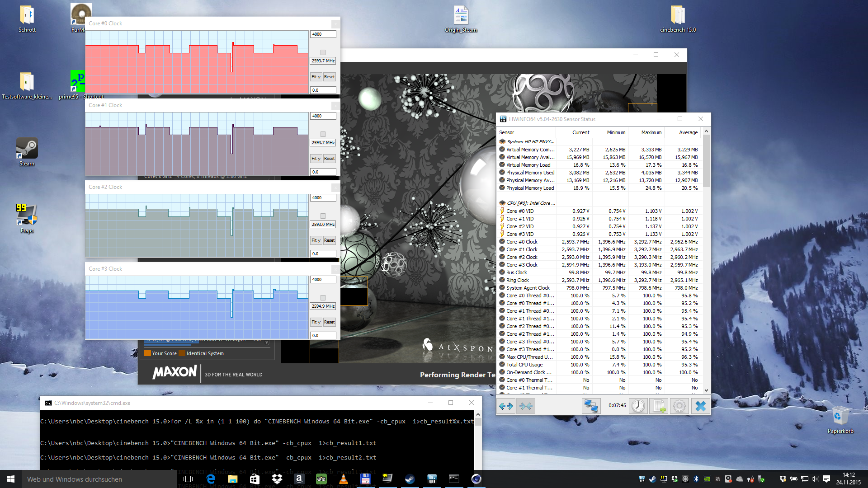Click the NVIDIA icon in system tray
This screenshot has height=488, width=868.
[x=707, y=479]
